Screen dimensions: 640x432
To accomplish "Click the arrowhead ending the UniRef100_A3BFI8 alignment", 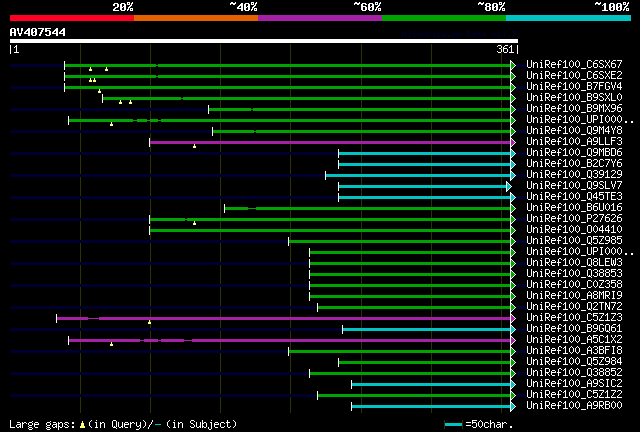I will pyautogui.click(x=513, y=352).
